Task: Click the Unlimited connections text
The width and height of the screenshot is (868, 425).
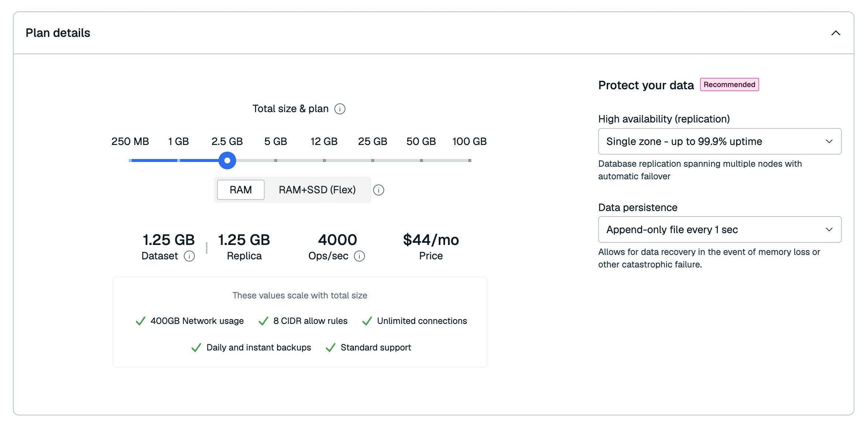Action: pyautogui.click(x=422, y=321)
